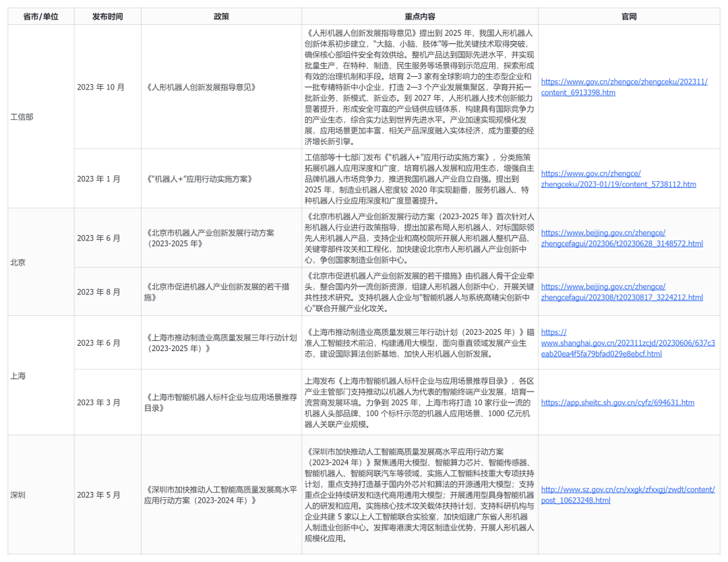
Task: Click the 政策 column header
Action: (221, 17)
